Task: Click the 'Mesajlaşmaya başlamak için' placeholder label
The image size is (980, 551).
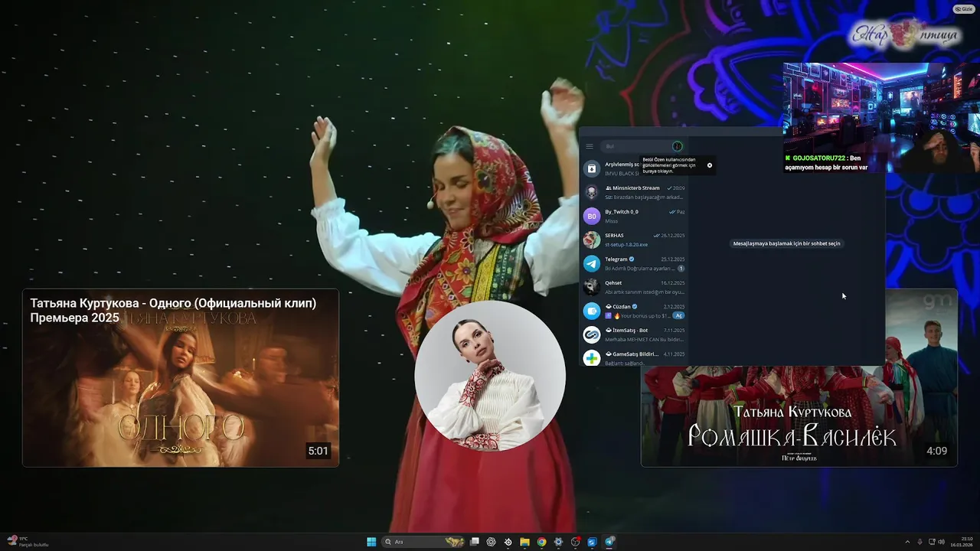Action: [x=786, y=243]
